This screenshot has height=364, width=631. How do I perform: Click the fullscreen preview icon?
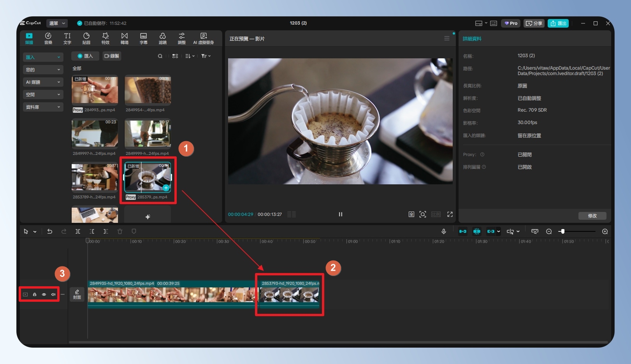[450, 214]
